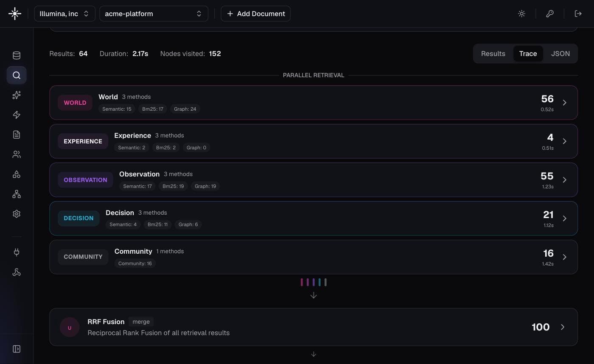Open the network hierarchy sidebar icon

(x=17, y=194)
